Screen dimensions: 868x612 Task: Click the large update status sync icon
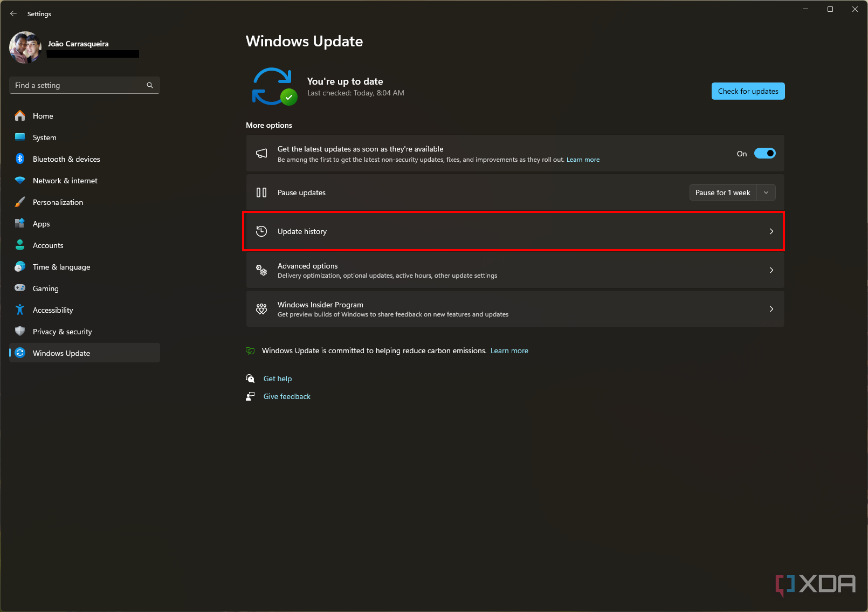coord(274,86)
